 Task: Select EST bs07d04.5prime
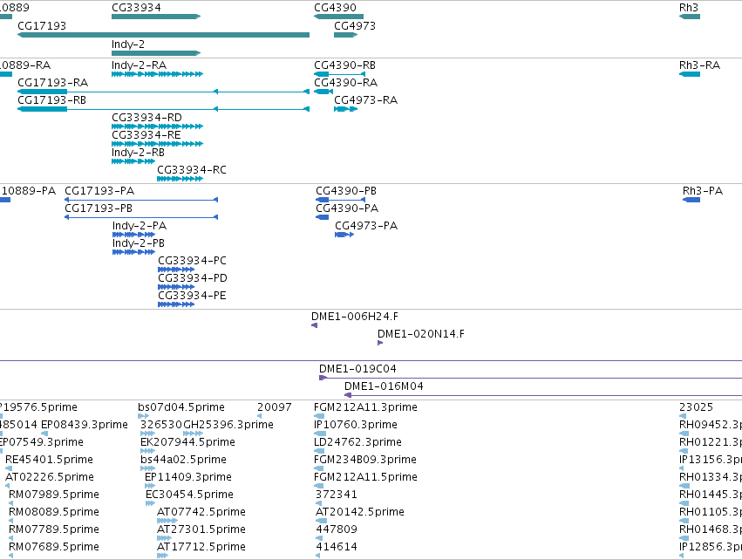pos(143,416)
